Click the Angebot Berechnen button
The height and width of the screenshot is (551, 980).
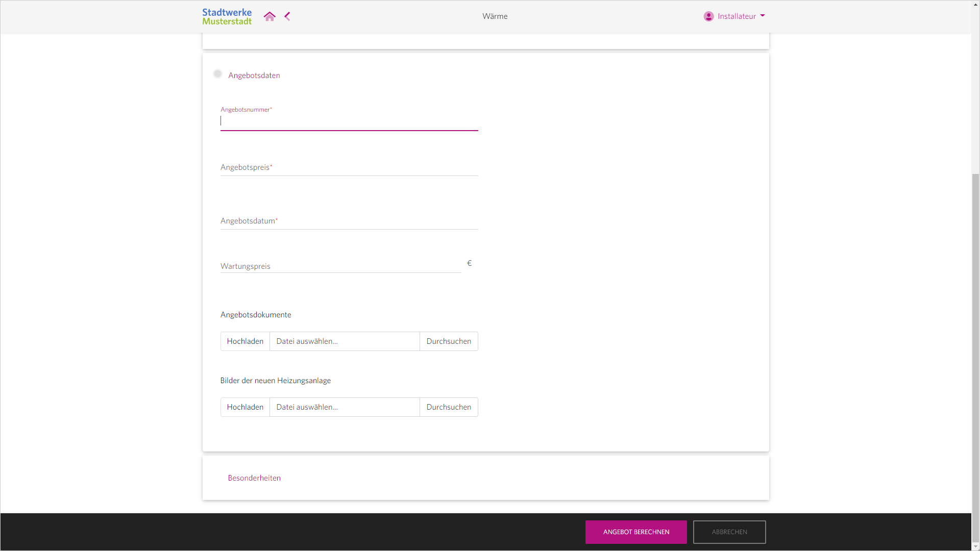point(636,532)
